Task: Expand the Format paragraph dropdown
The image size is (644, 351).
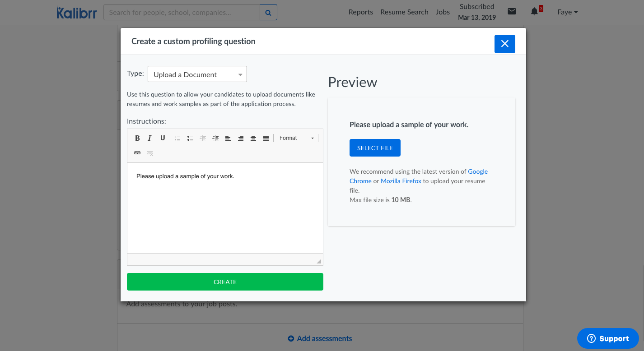Action: 296,138
